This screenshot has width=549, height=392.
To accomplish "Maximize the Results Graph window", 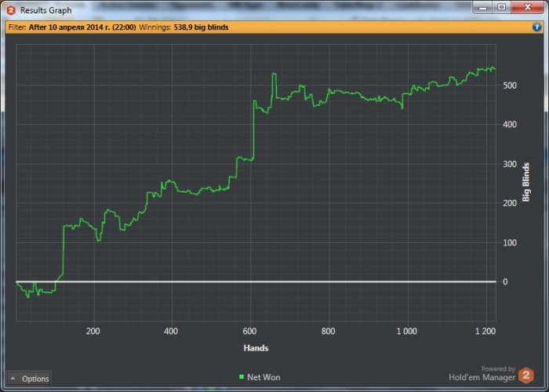I will 502,8.
